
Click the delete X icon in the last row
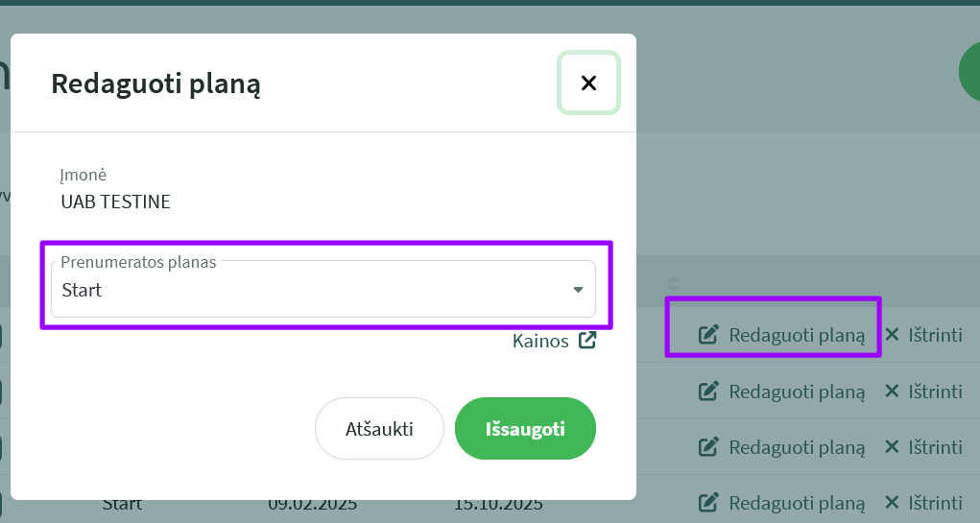(892, 503)
